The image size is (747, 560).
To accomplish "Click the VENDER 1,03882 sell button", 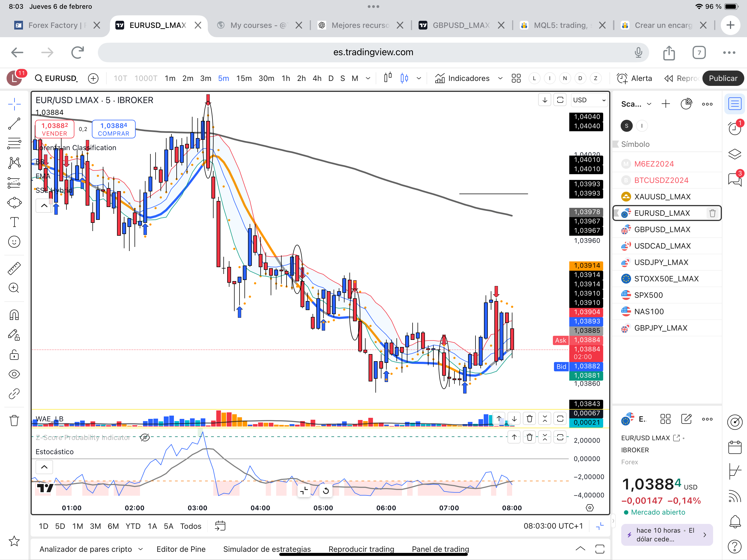I will pos(54,129).
